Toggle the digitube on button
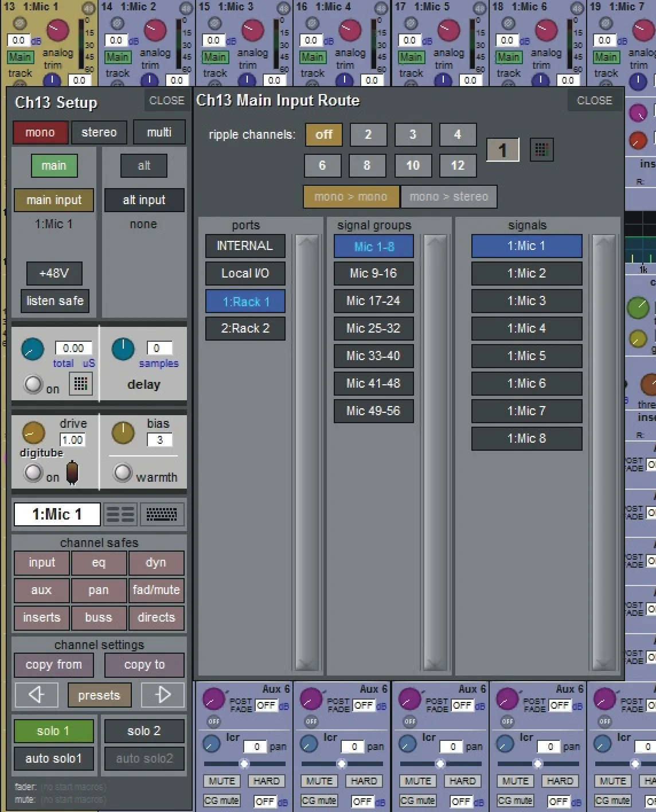This screenshot has width=656, height=812. click(33, 473)
